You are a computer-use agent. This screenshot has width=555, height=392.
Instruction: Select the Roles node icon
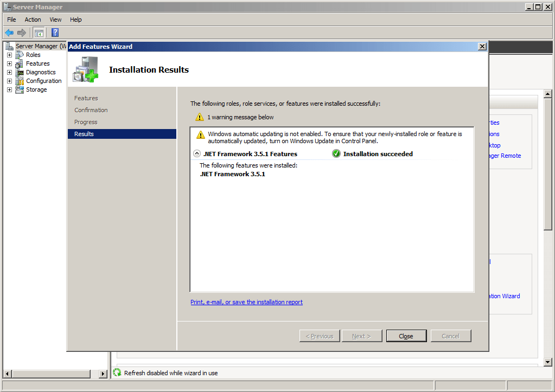[20, 55]
